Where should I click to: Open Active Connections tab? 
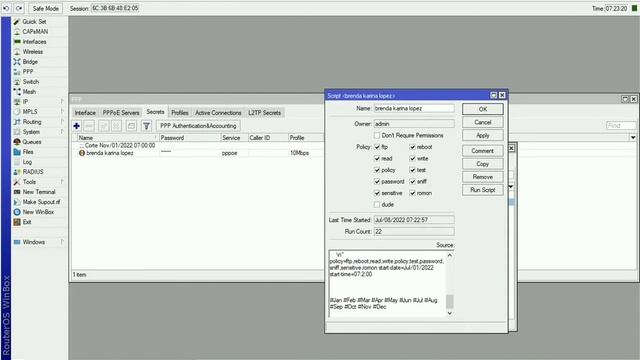218,113
